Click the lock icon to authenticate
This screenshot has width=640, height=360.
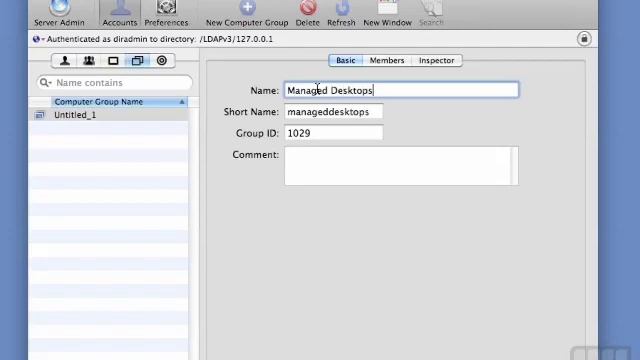tap(584, 39)
